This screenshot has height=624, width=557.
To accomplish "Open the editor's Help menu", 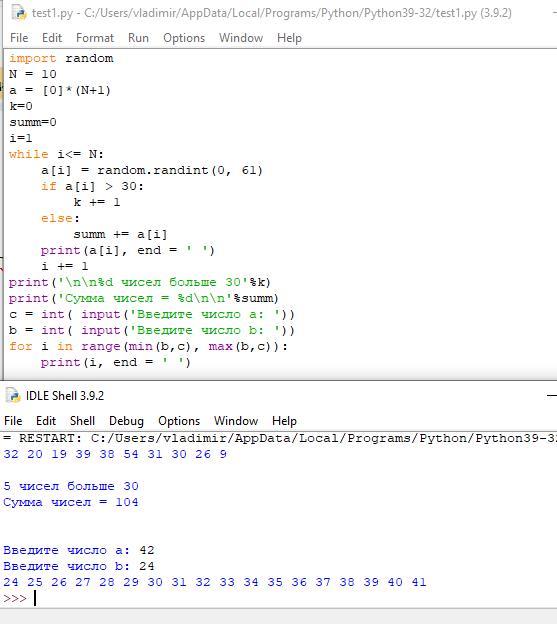I will pyautogui.click(x=289, y=38).
